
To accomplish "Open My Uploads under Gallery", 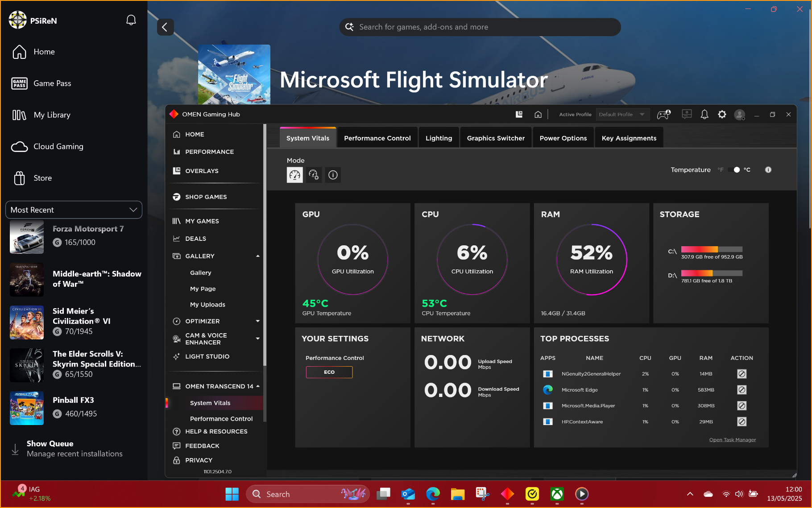I will 207,305.
